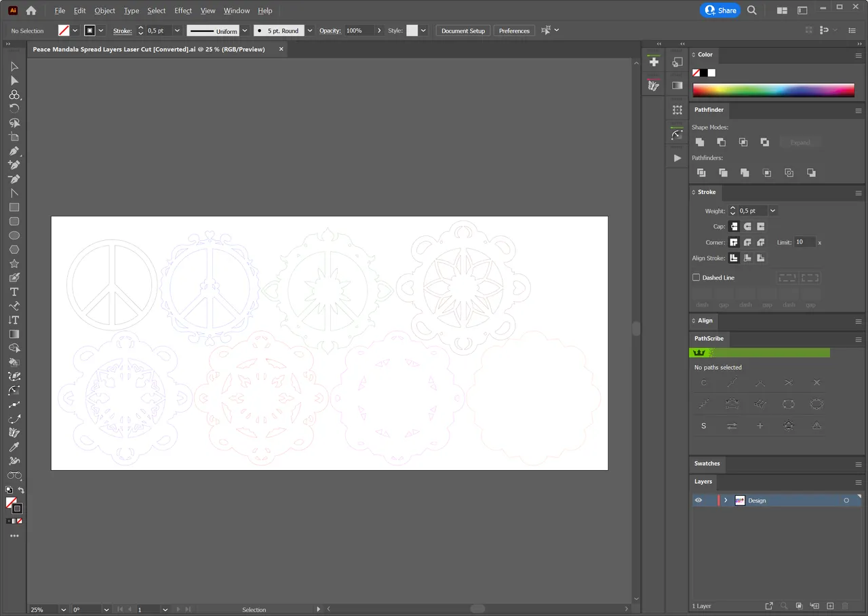Open the Stroke panel options menu
This screenshot has height=616, width=868.
tap(859, 193)
